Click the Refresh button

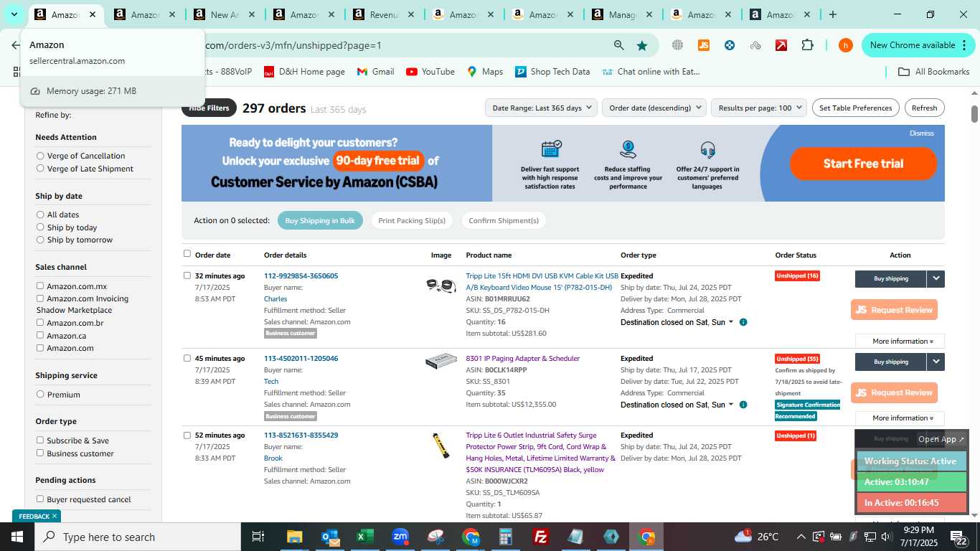pyautogui.click(x=924, y=108)
